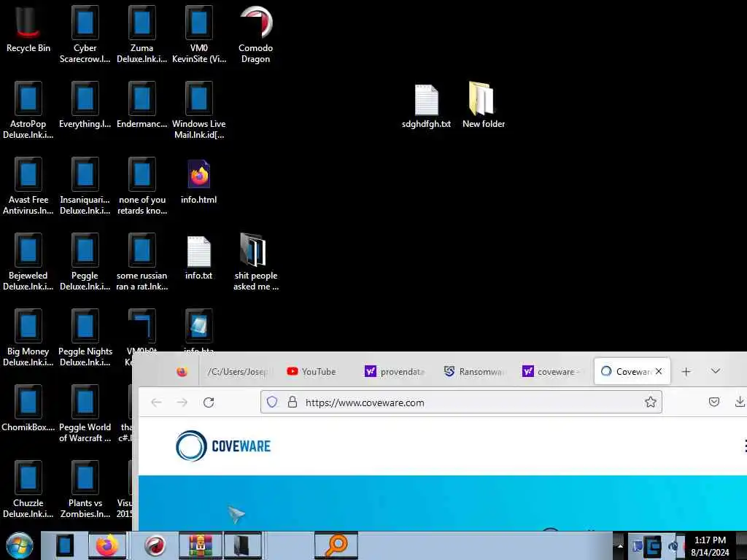The height and width of the screenshot is (560, 747).
Task: Bookmark this page with star
Action: pyautogui.click(x=650, y=402)
